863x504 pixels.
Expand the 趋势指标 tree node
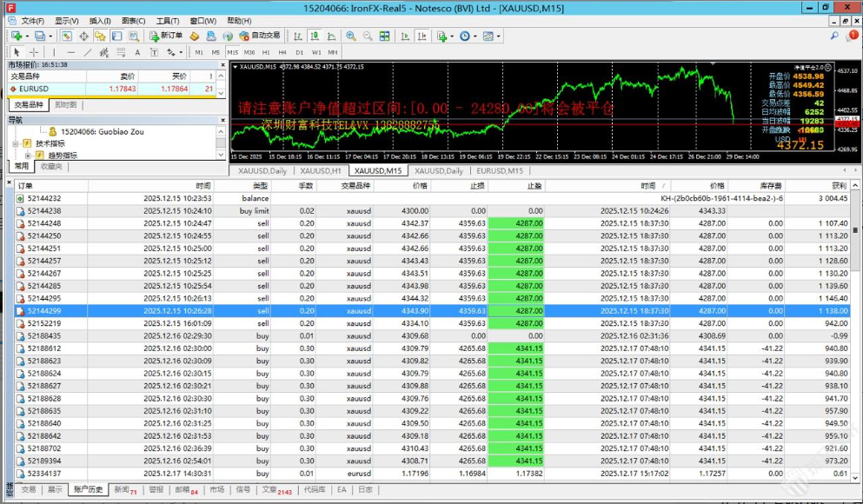coord(28,156)
